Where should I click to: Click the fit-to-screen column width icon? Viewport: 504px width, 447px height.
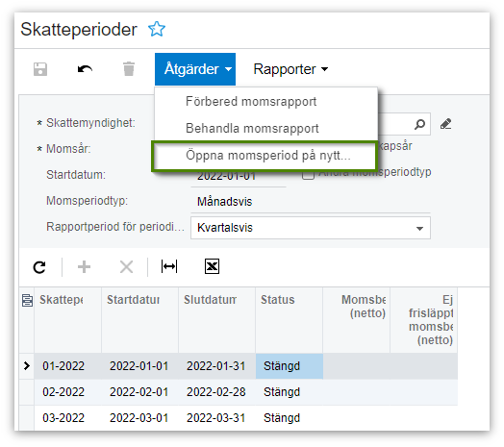pyautogui.click(x=169, y=266)
